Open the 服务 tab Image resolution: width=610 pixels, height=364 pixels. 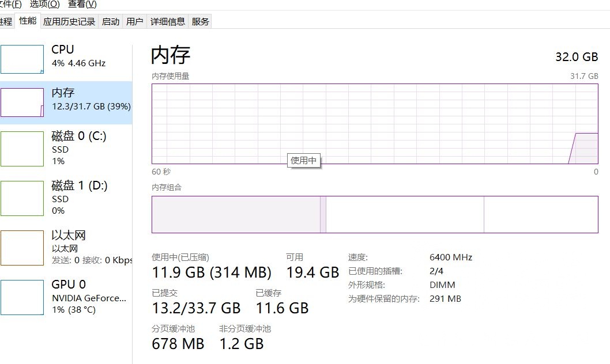[200, 21]
